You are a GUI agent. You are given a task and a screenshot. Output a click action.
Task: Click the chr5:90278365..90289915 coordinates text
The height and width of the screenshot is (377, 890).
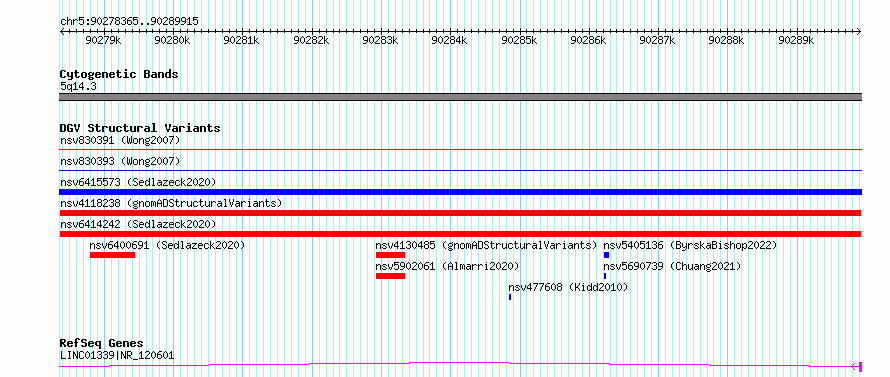pos(129,21)
